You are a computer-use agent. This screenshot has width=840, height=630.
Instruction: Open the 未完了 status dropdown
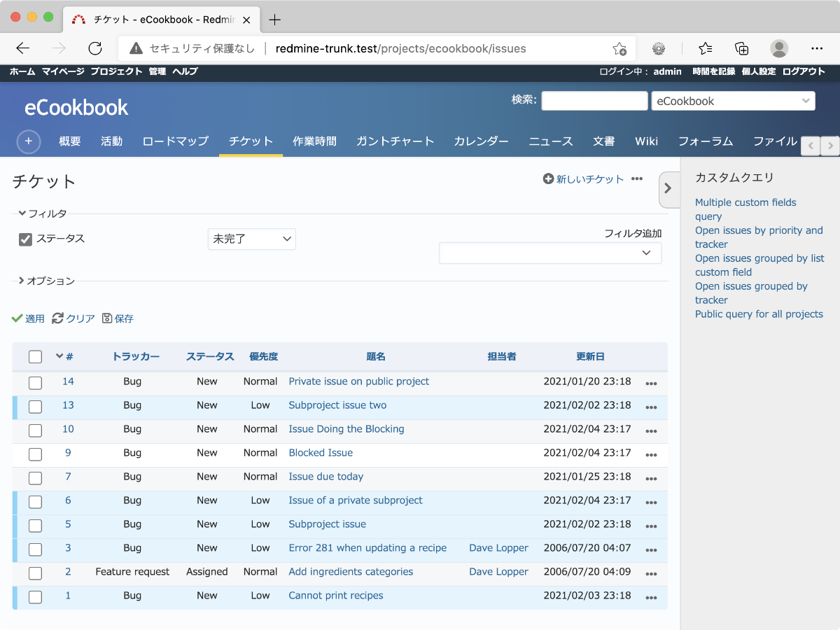(252, 239)
